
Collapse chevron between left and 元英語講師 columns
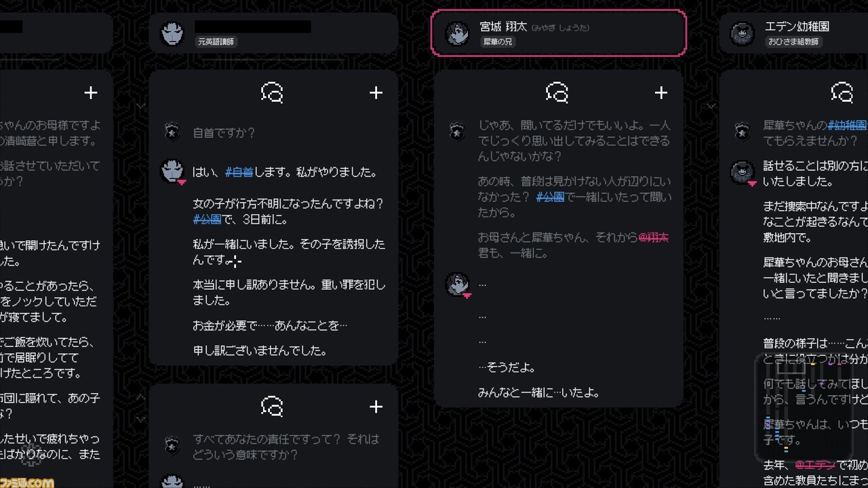pos(140,106)
